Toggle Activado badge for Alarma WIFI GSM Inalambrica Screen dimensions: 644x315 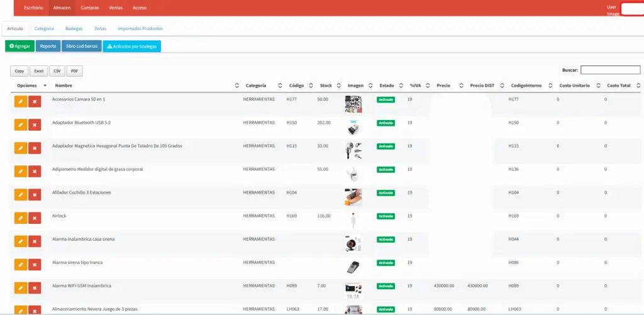point(386,286)
